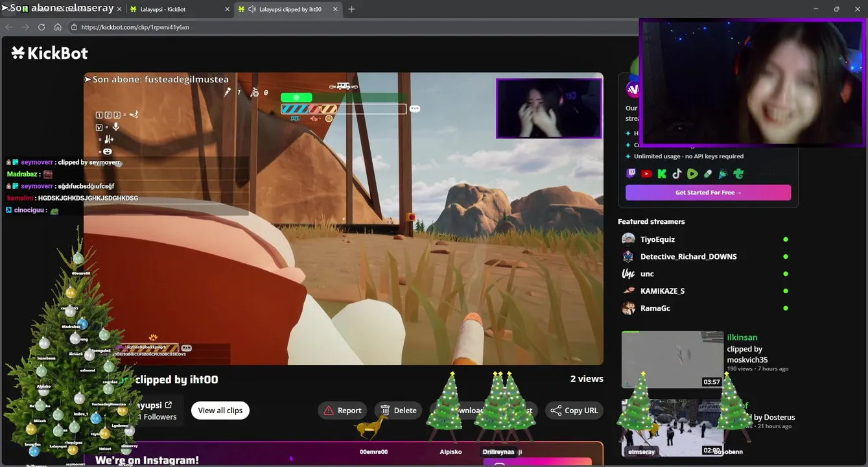Restore the browser window size
This screenshot has width=868, height=467.
(x=836, y=9)
